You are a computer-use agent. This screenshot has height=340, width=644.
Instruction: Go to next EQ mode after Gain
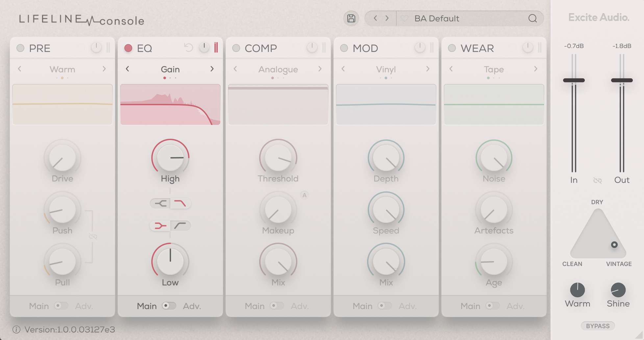pos(212,69)
